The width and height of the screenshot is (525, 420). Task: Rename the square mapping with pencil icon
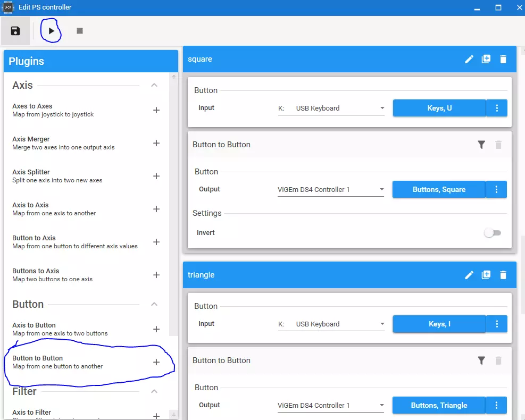click(469, 59)
